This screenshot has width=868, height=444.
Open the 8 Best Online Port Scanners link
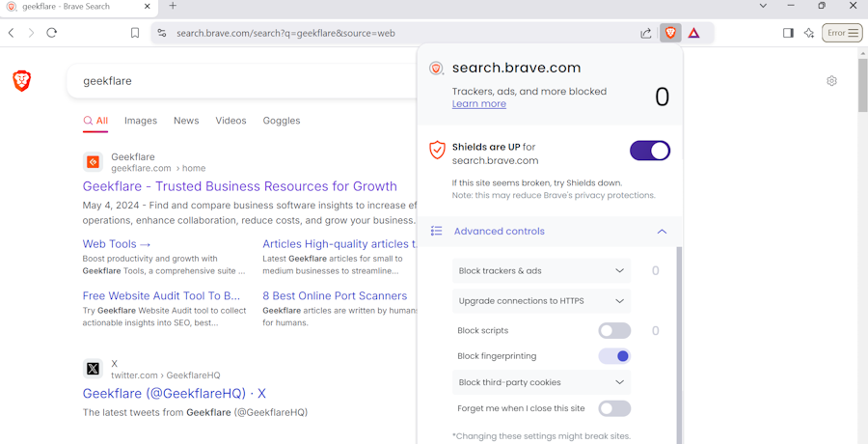[335, 295]
